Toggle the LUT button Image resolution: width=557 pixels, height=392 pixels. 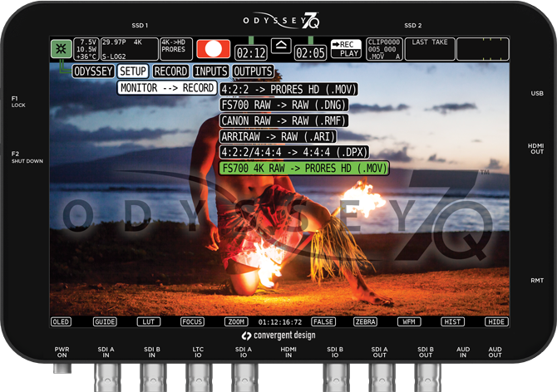pos(149,321)
